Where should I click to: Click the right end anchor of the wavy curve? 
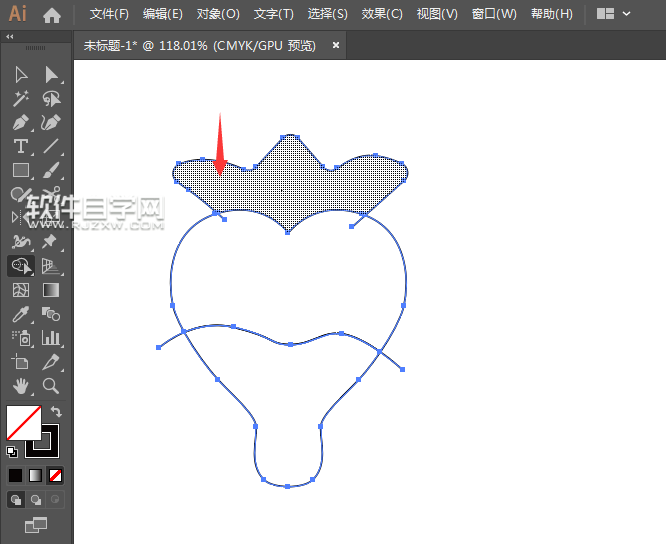402,369
